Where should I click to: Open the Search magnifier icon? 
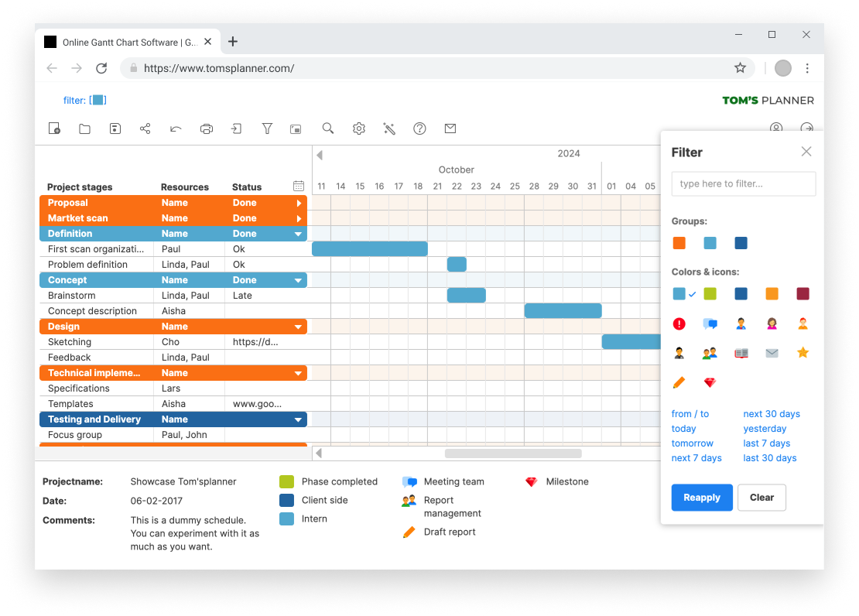[x=327, y=128]
